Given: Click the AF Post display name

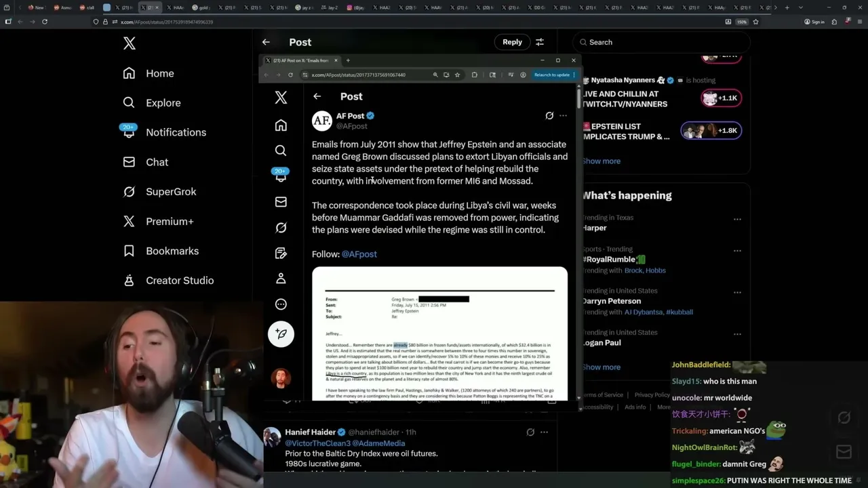Looking at the screenshot, I should pos(350,116).
